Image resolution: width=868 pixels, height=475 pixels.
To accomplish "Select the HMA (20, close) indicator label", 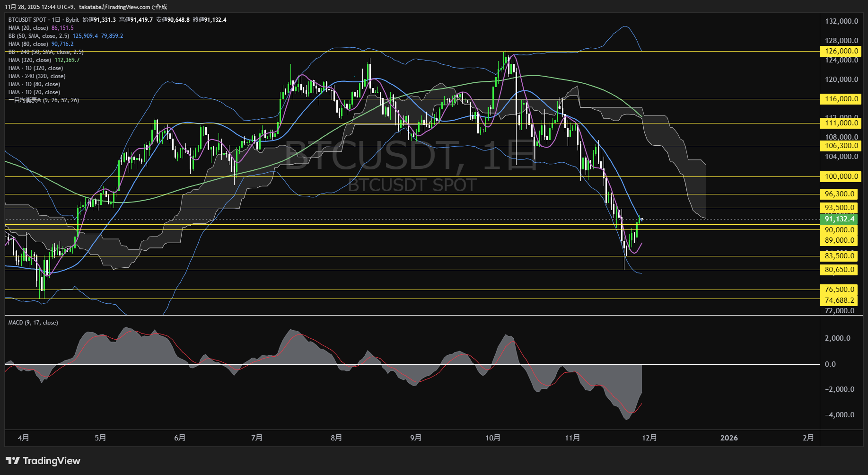I will (28, 28).
